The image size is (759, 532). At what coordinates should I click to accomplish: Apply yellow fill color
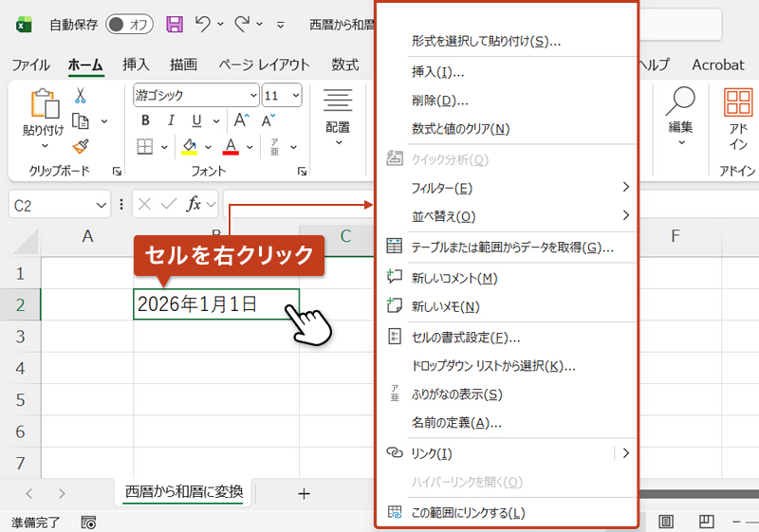click(189, 147)
